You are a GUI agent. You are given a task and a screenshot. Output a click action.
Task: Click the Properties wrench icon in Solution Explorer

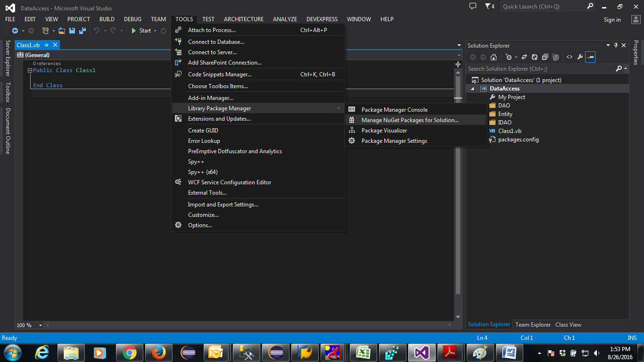(x=579, y=57)
